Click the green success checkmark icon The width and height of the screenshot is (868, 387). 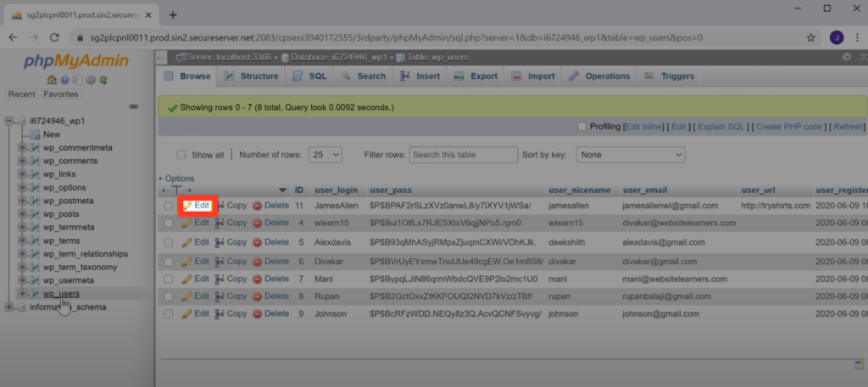click(x=172, y=108)
